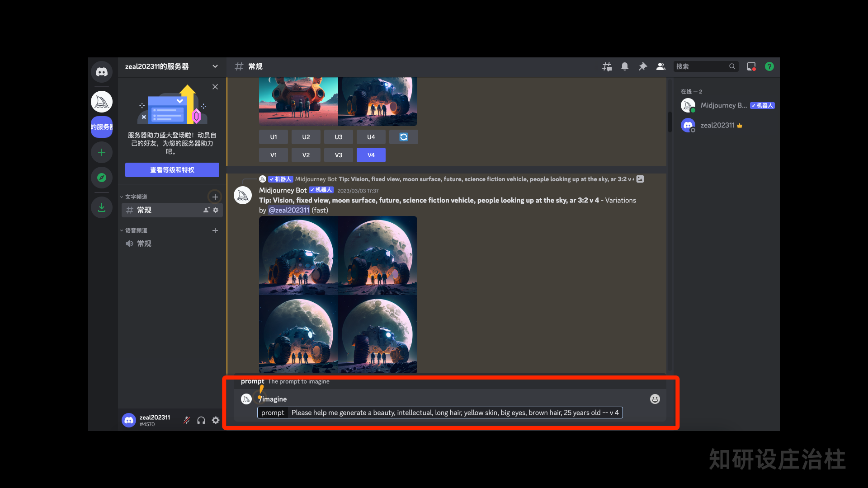Add a server with plus icon
The width and height of the screenshot is (868, 488).
coord(102,152)
